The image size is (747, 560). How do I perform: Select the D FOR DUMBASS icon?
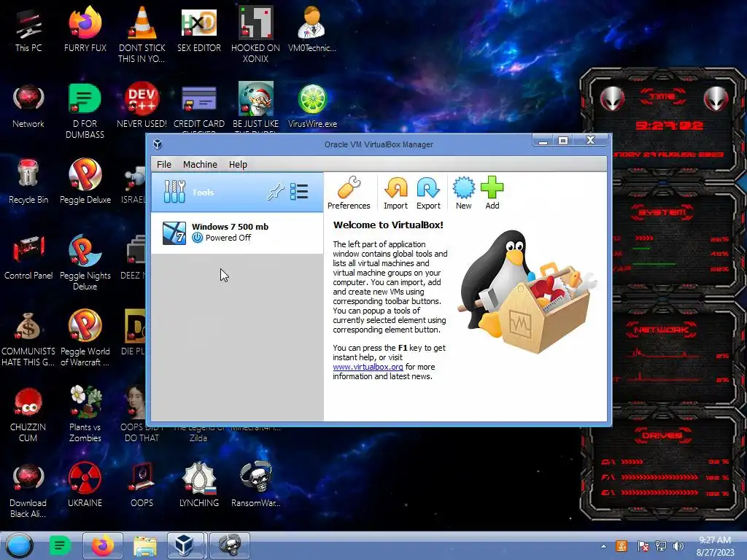pyautogui.click(x=85, y=111)
